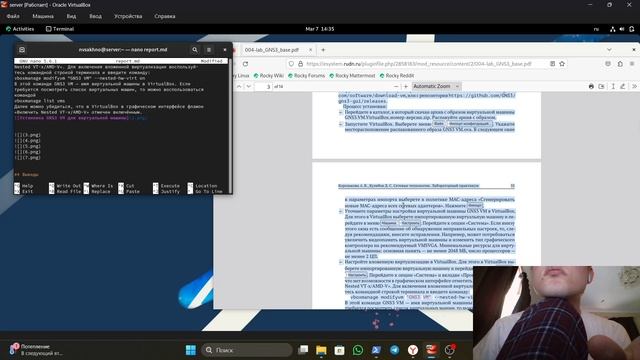Open Task View on Windows taskbar

pyautogui.click(x=303, y=350)
